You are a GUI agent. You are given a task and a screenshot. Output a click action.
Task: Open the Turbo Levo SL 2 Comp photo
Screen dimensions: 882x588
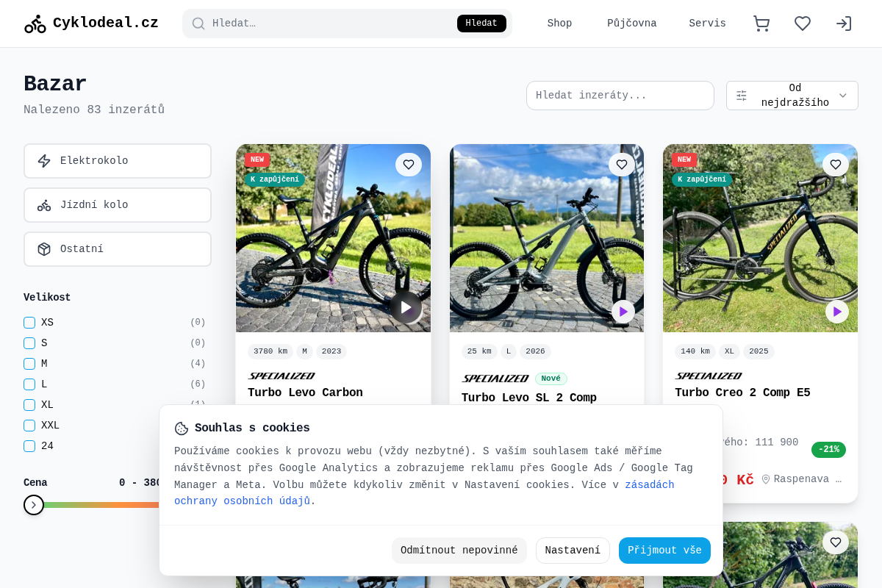(x=547, y=238)
